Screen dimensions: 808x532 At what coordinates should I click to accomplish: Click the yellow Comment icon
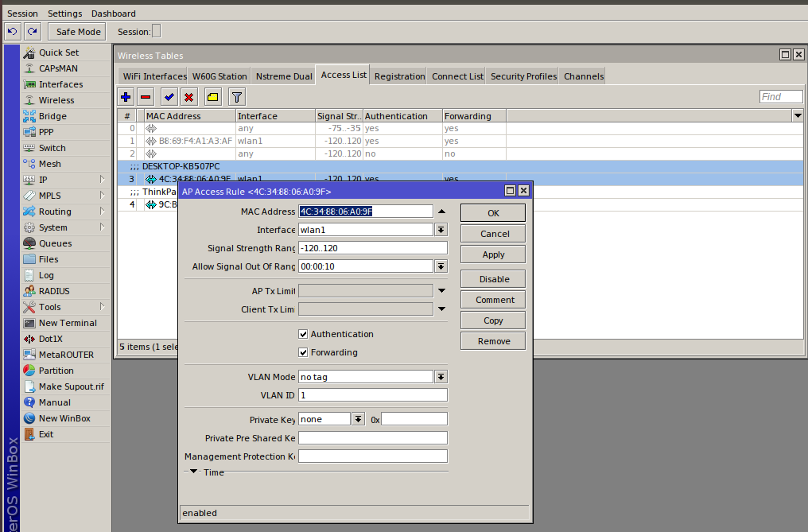[212, 97]
